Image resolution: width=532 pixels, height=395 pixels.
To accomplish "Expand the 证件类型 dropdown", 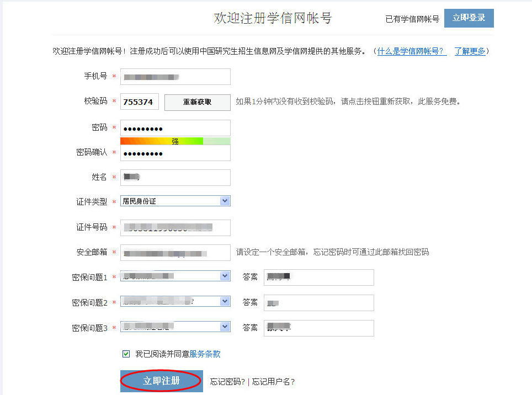I will click(x=175, y=201).
